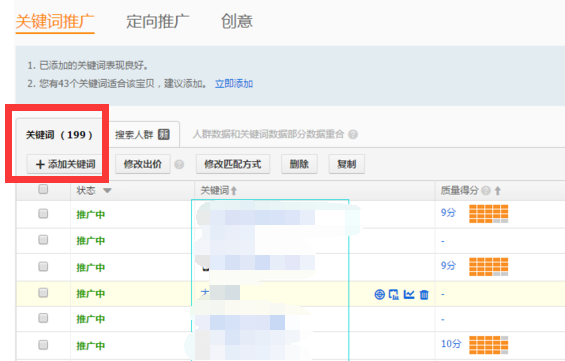Click the target icon in highlighted row
The width and height of the screenshot is (565, 361).
[379, 294]
